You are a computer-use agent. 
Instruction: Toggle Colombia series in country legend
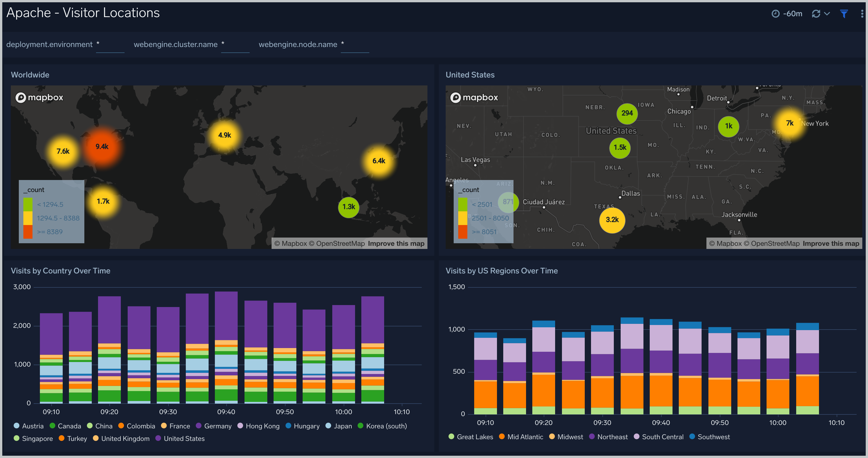coord(137,426)
